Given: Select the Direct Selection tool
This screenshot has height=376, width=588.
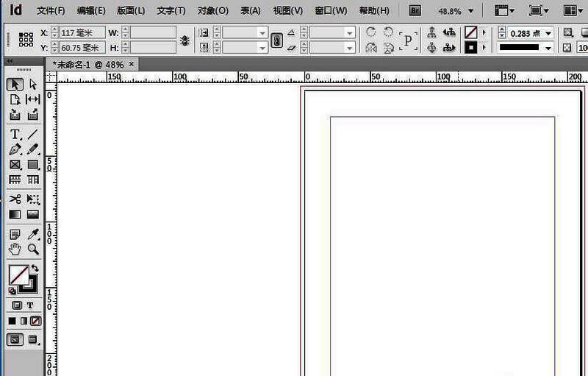Looking at the screenshot, I should [x=33, y=85].
